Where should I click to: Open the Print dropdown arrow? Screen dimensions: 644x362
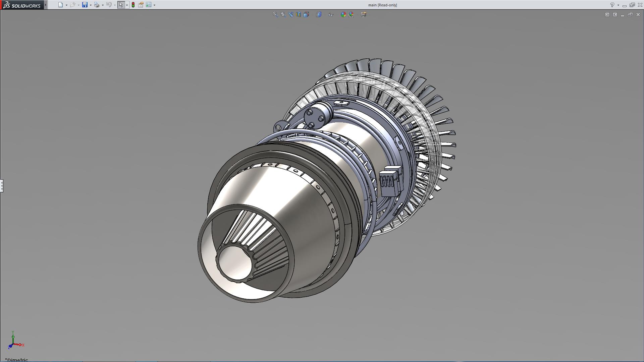[103, 5]
